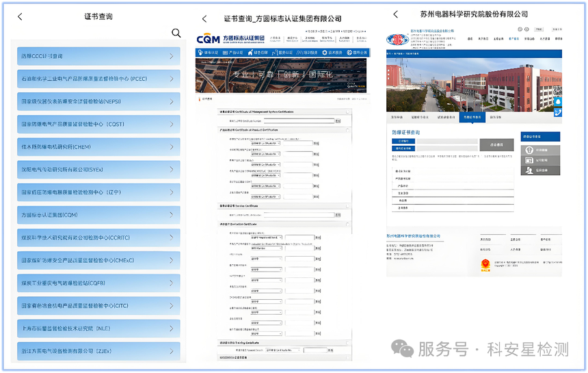This screenshot has height=373, width=588.
Task: Collapse the Training Certificate section toggle
Action: [347, 343]
